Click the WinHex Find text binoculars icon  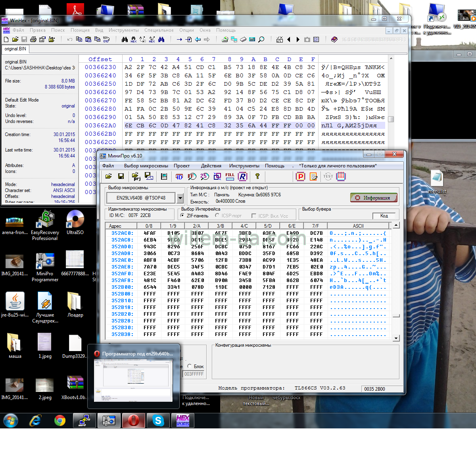[125, 39]
